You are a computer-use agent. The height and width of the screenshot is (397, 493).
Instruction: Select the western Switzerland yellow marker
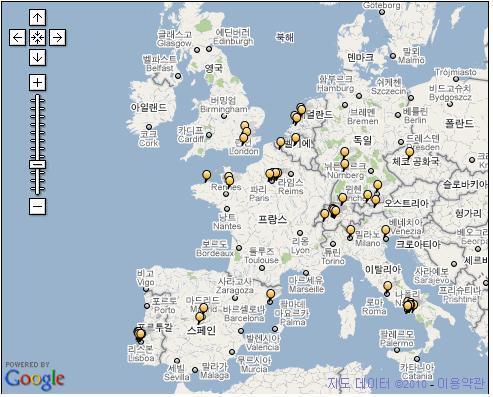pos(325,214)
